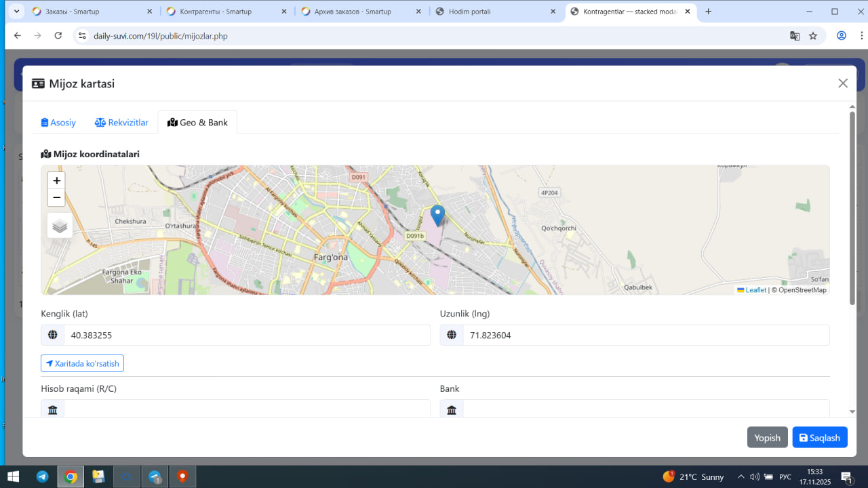Close the Заказы - Smartup browser tab

tap(149, 12)
